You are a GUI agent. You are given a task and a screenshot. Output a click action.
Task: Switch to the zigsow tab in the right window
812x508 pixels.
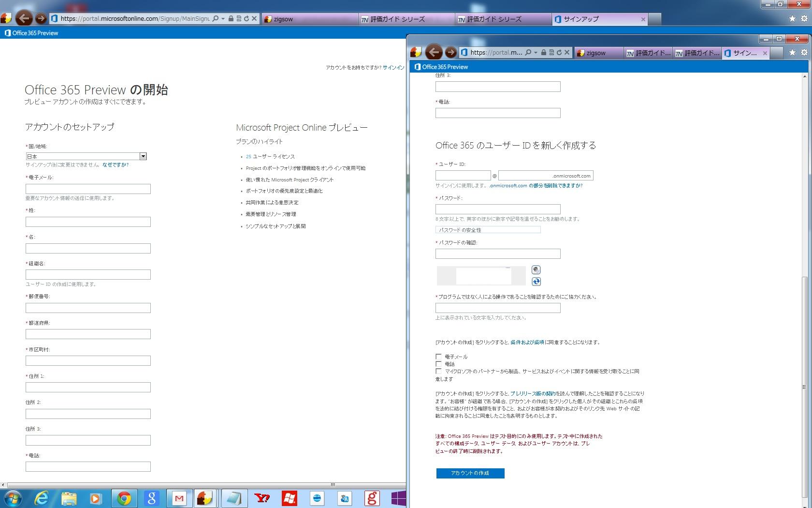click(x=598, y=53)
